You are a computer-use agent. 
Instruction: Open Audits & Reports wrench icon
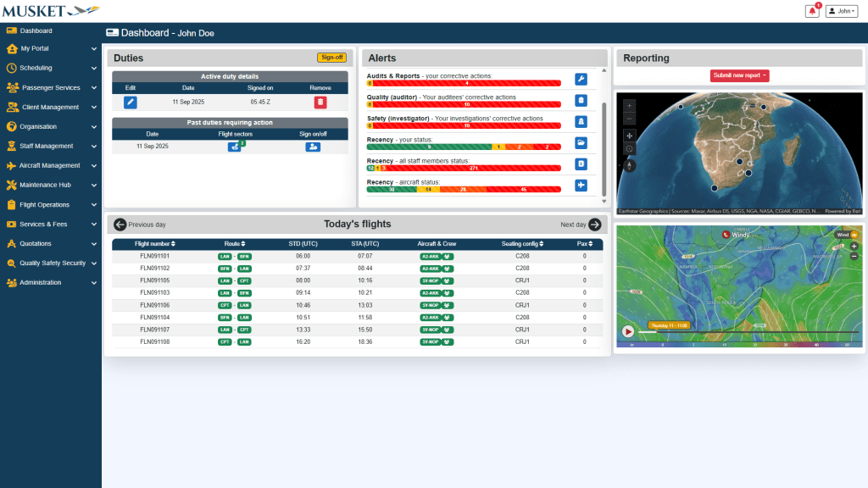pos(581,80)
